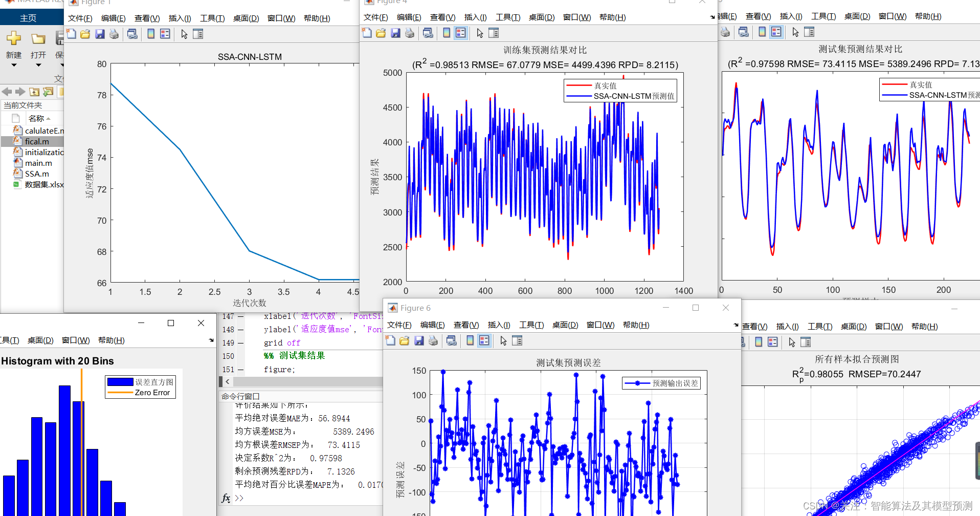Open 插入(I) menu in Figure 4
Image resolution: width=980 pixels, height=516 pixels.
tap(476, 17)
